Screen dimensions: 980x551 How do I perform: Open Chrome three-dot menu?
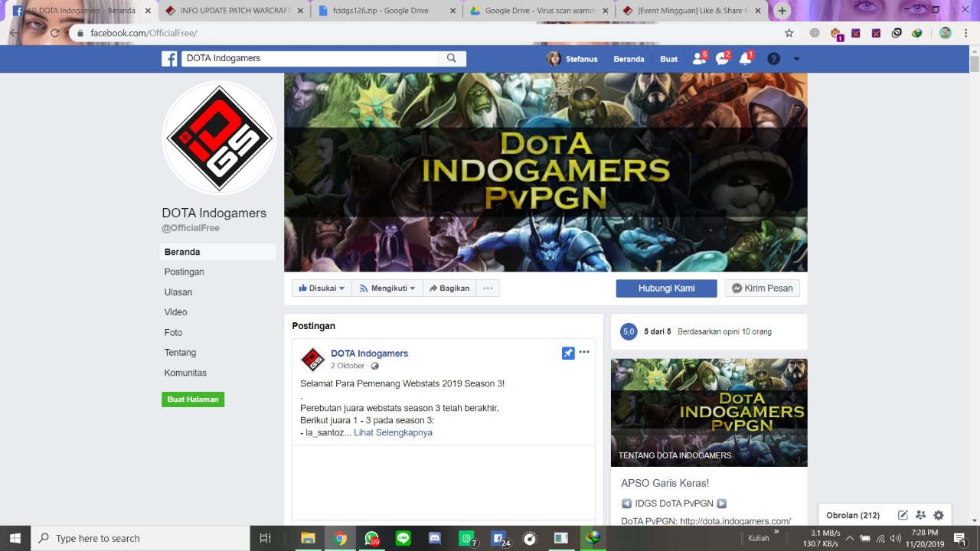point(966,33)
